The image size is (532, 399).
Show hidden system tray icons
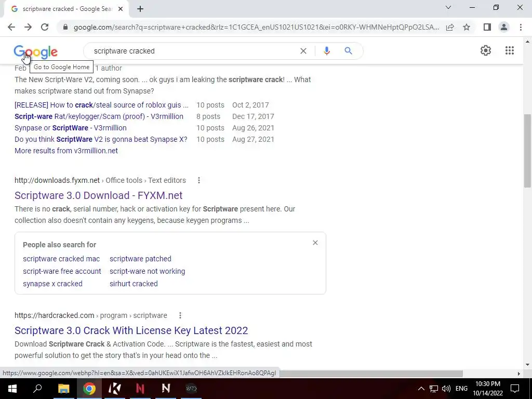point(421,389)
